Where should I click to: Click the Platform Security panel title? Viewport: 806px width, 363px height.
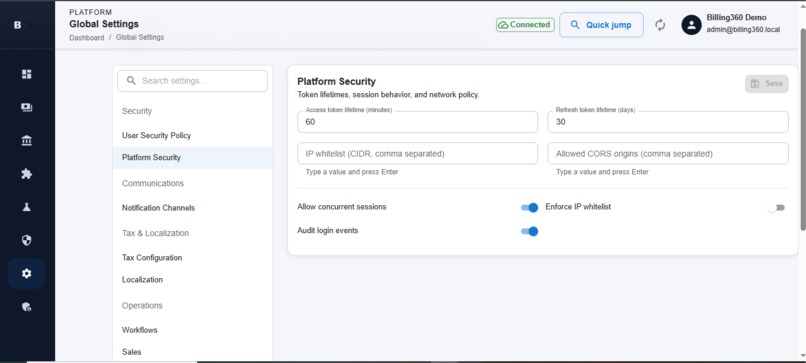click(336, 81)
